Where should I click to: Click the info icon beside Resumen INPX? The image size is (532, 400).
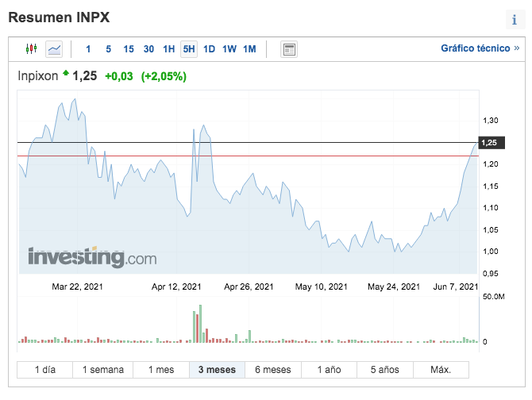[515, 20]
